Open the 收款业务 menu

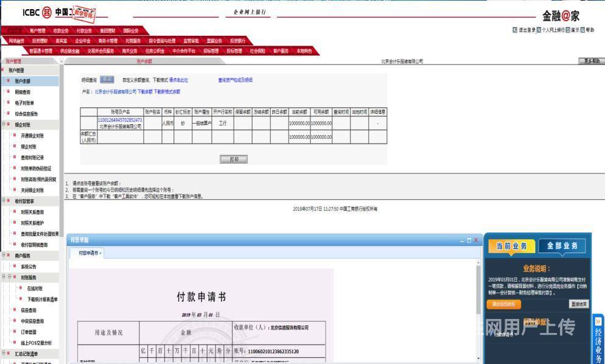tap(61, 30)
